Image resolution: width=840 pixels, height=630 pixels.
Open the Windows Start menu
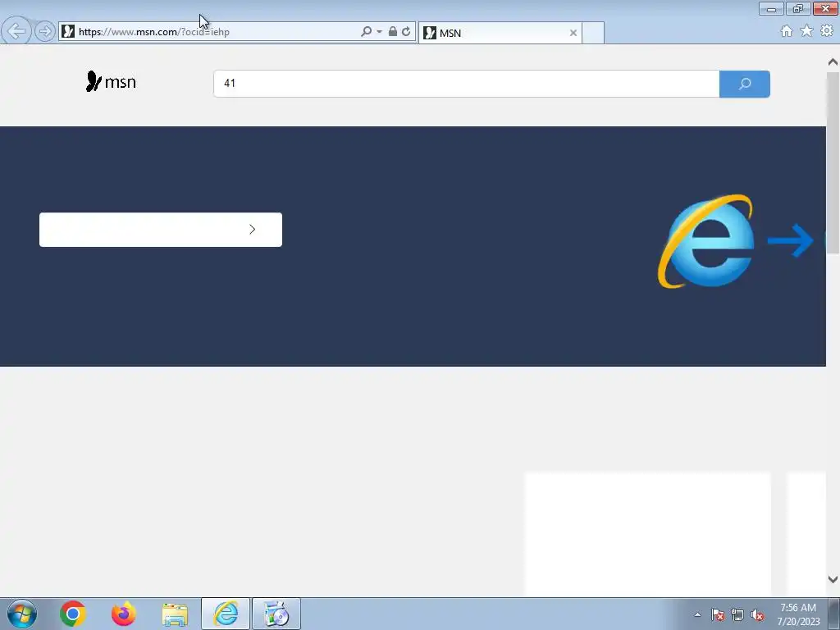point(22,614)
